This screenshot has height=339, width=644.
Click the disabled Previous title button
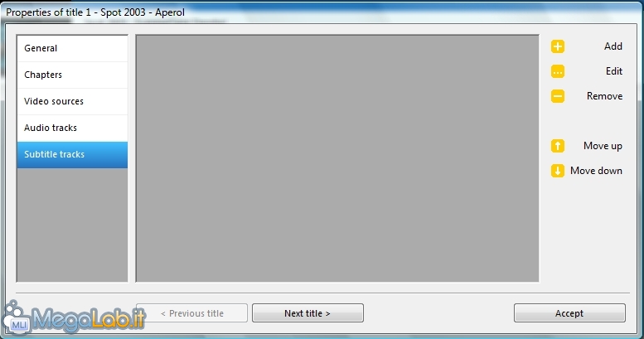coord(191,313)
